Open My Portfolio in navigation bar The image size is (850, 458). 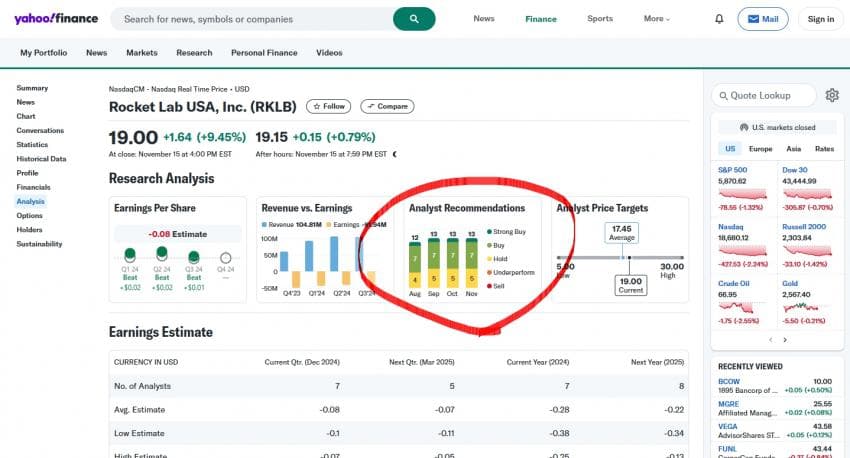[43, 53]
